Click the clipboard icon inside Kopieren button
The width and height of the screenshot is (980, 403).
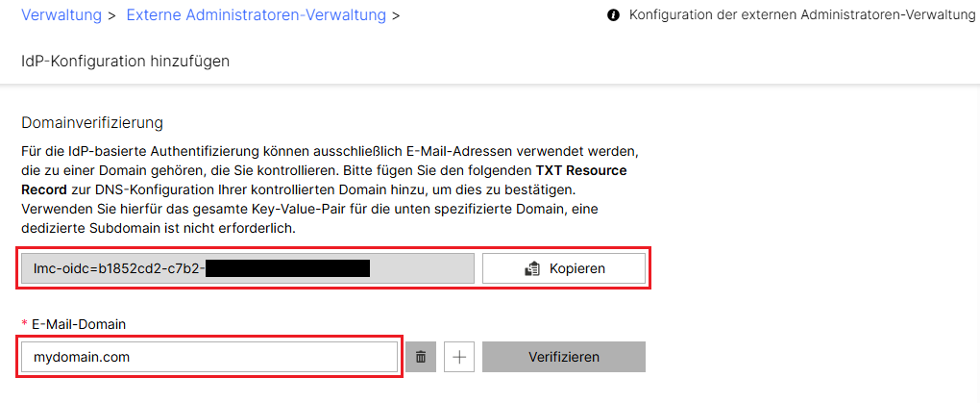533,268
